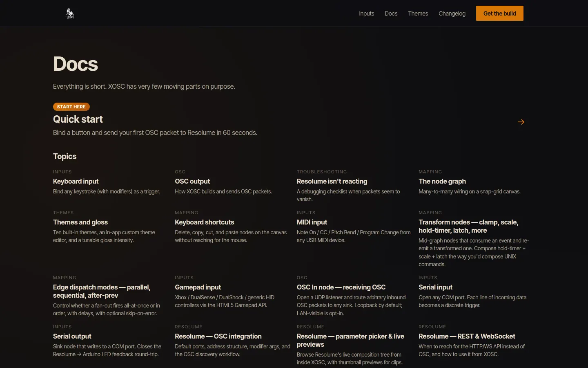The width and height of the screenshot is (588, 368).
Task: Click the Quick start description text
Action: (x=155, y=132)
